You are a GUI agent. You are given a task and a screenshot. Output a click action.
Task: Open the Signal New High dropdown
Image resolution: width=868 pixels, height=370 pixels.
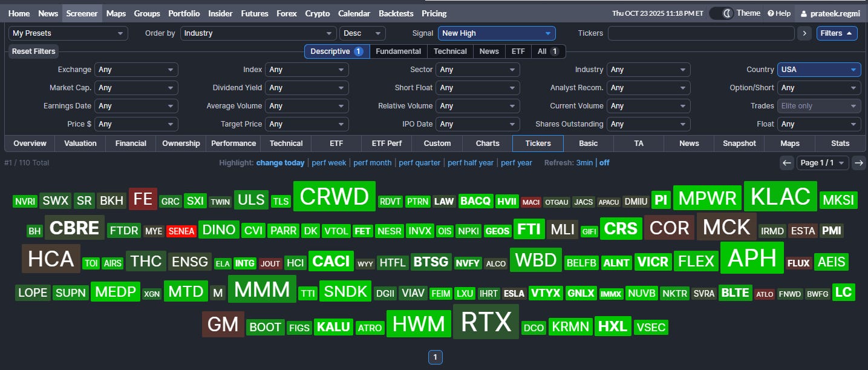497,33
